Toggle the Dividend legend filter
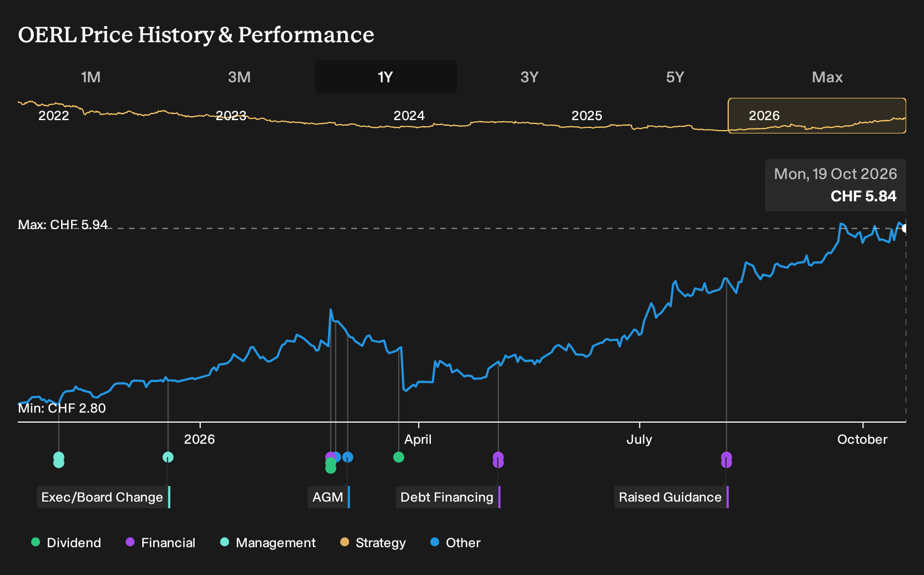 (66, 543)
